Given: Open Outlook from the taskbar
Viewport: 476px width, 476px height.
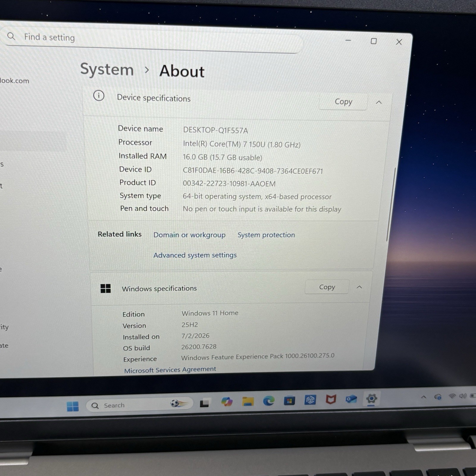Looking at the screenshot, I should point(351,399).
